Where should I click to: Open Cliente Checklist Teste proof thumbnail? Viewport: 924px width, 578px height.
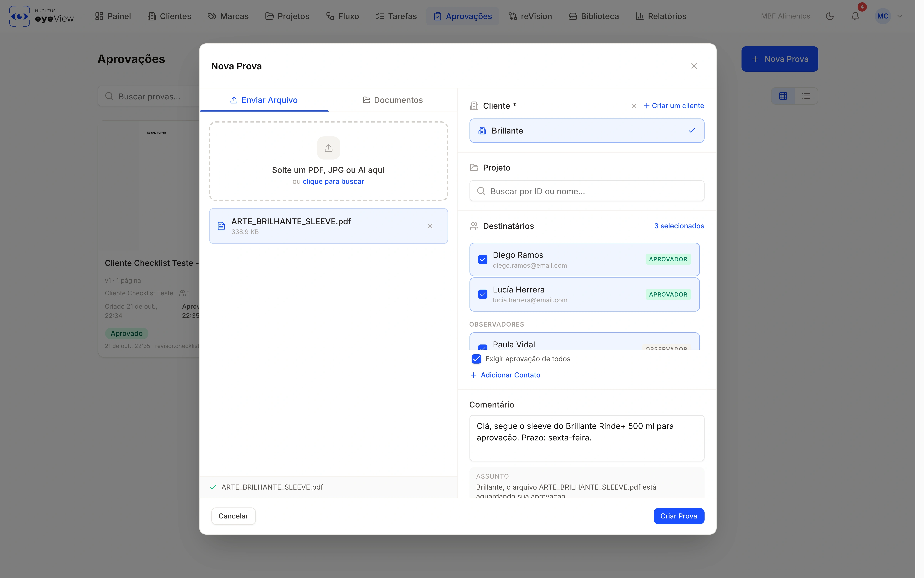pyautogui.click(x=149, y=186)
